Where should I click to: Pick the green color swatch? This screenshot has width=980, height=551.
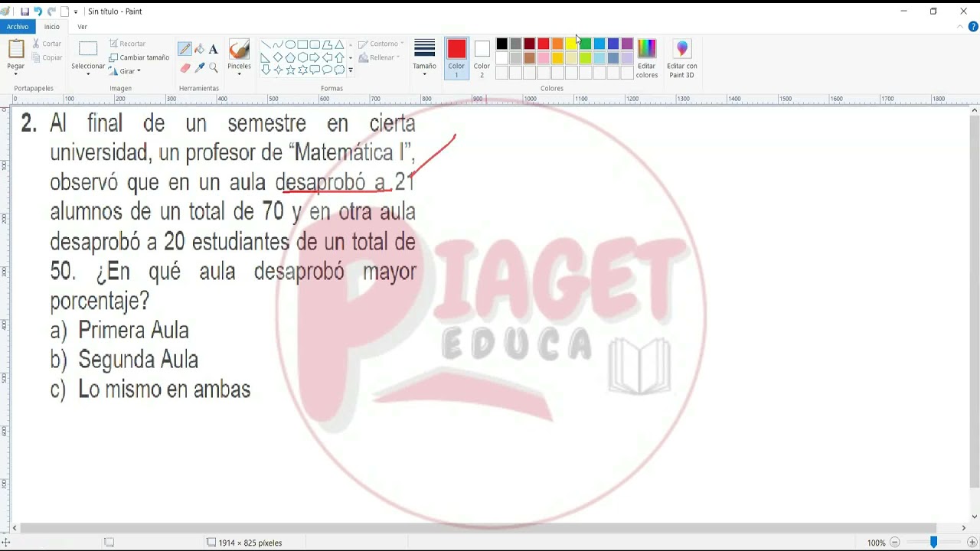pyautogui.click(x=585, y=44)
